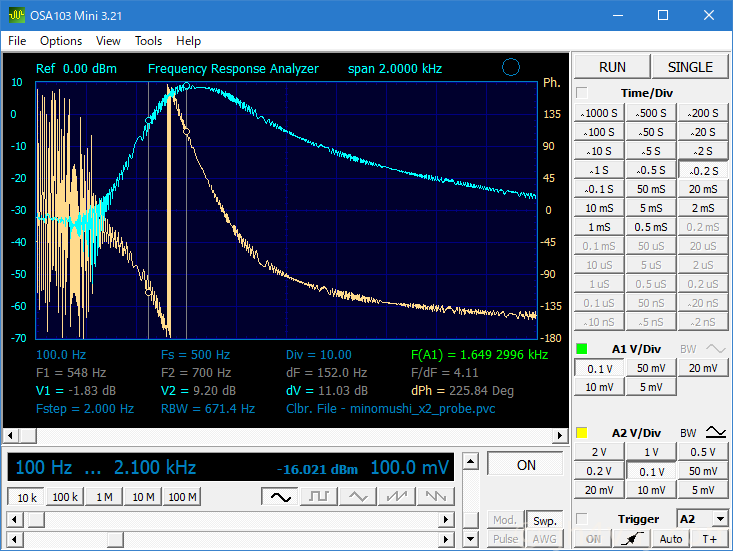The height and width of the screenshot is (551, 733).
Task: Set A1 V/Div to 0.1 V
Action: tap(599, 369)
